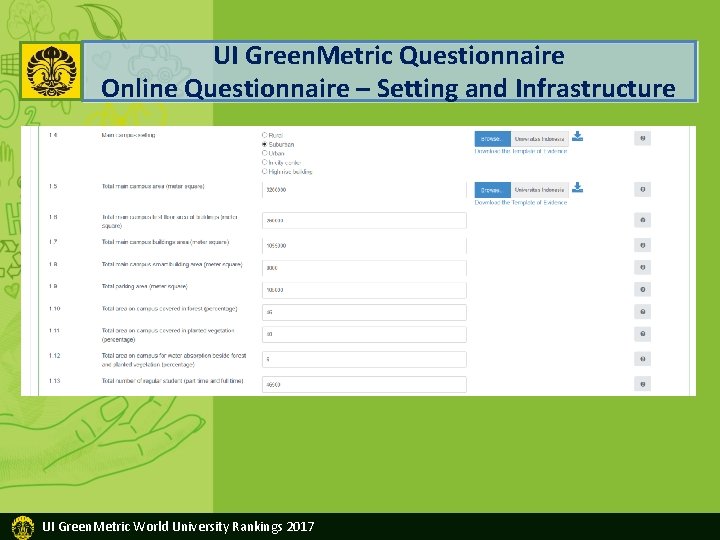
Task: Click the small UI logo in the footer
Action: (x=22, y=527)
